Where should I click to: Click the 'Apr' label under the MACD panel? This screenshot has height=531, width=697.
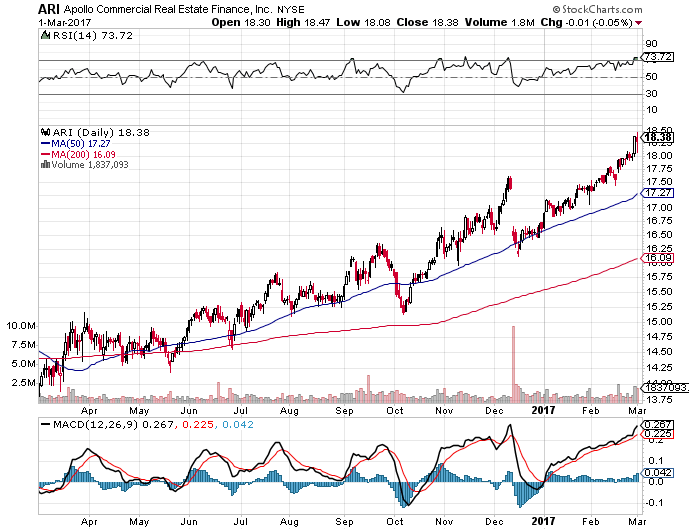click(89, 521)
